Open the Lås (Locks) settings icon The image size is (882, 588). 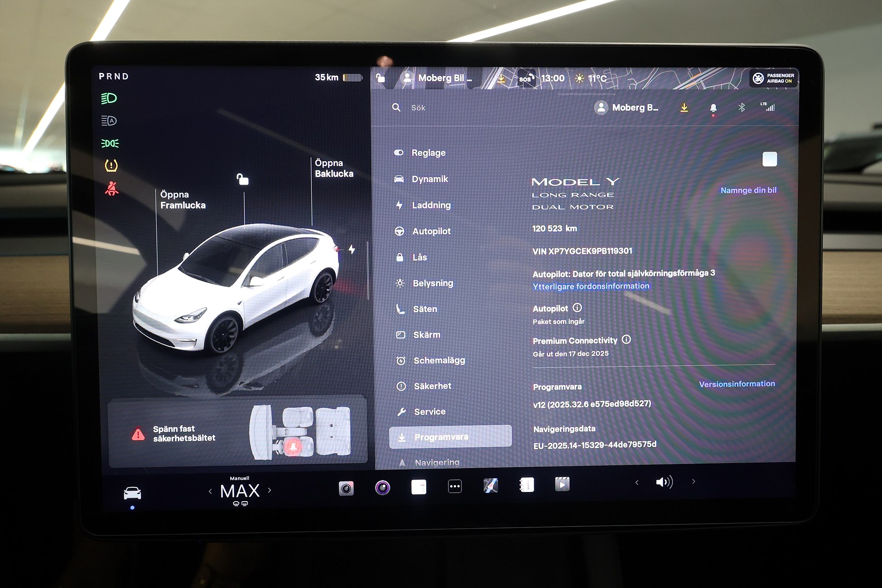[x=401, y=257]
